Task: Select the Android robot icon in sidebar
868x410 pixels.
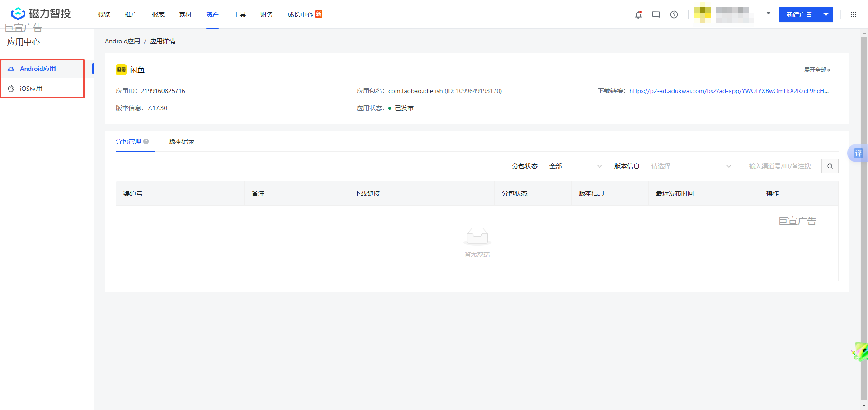Action: coord(11,69)
